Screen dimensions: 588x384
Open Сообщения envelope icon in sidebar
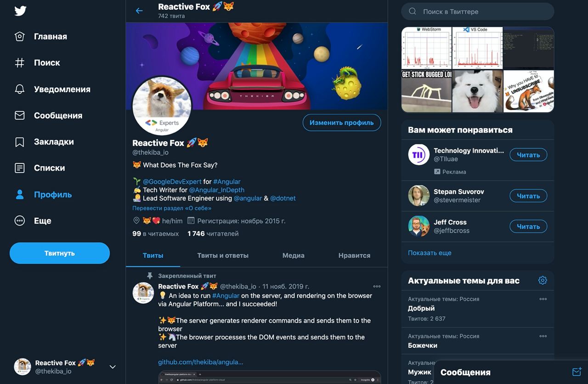[20, 116]
